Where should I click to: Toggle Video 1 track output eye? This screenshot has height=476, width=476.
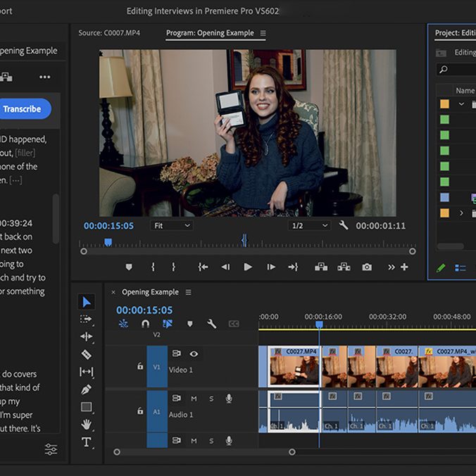pos(194,354)
